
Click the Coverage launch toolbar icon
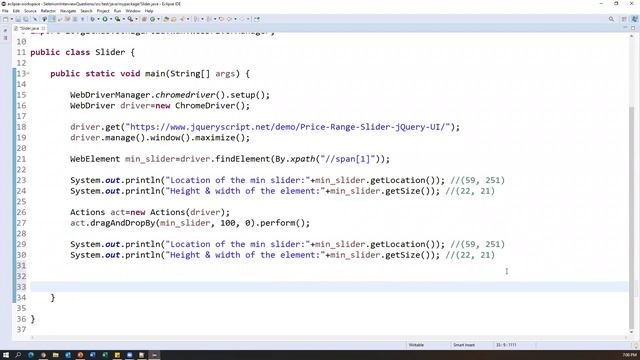tap(118, 19)
